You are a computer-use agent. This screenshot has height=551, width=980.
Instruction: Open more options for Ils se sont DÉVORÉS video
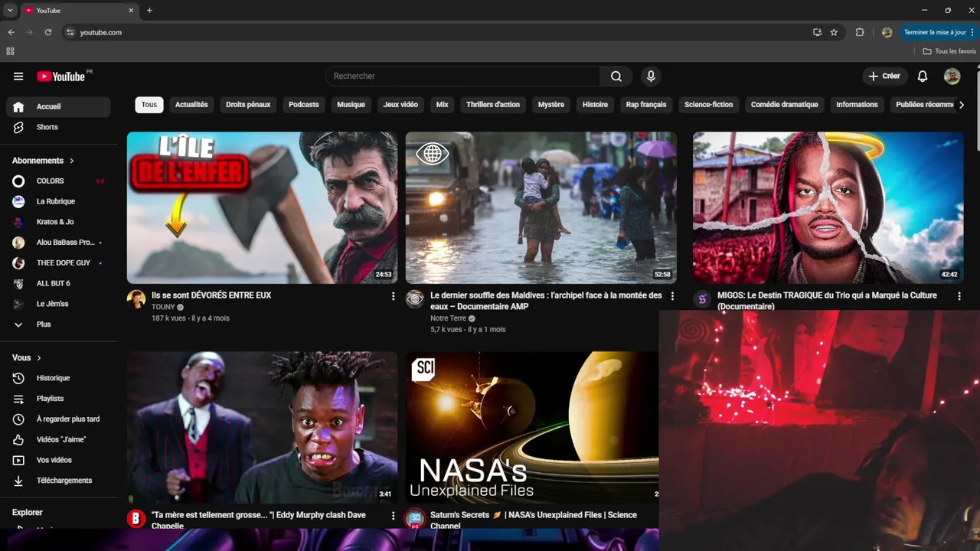coord(394,296)
